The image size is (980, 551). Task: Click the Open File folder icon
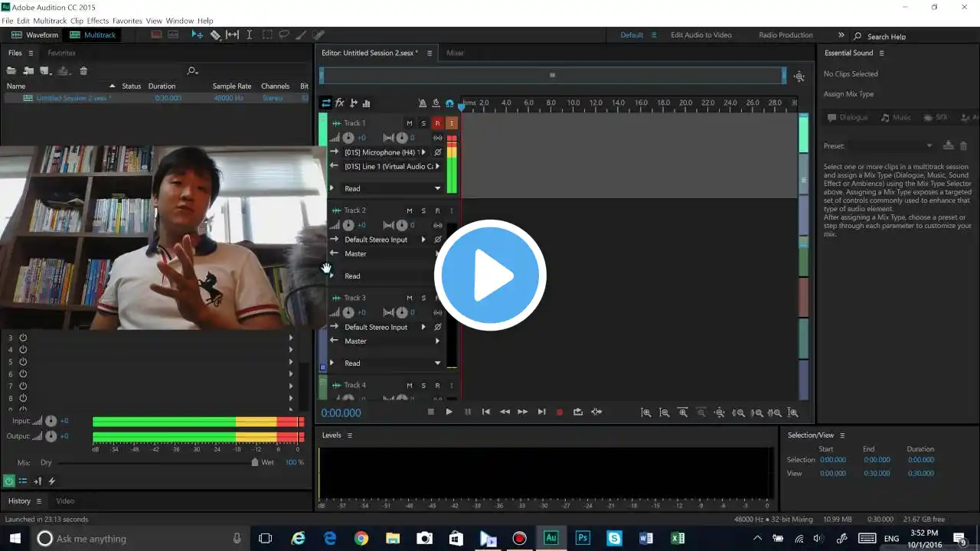click(11, 70)
